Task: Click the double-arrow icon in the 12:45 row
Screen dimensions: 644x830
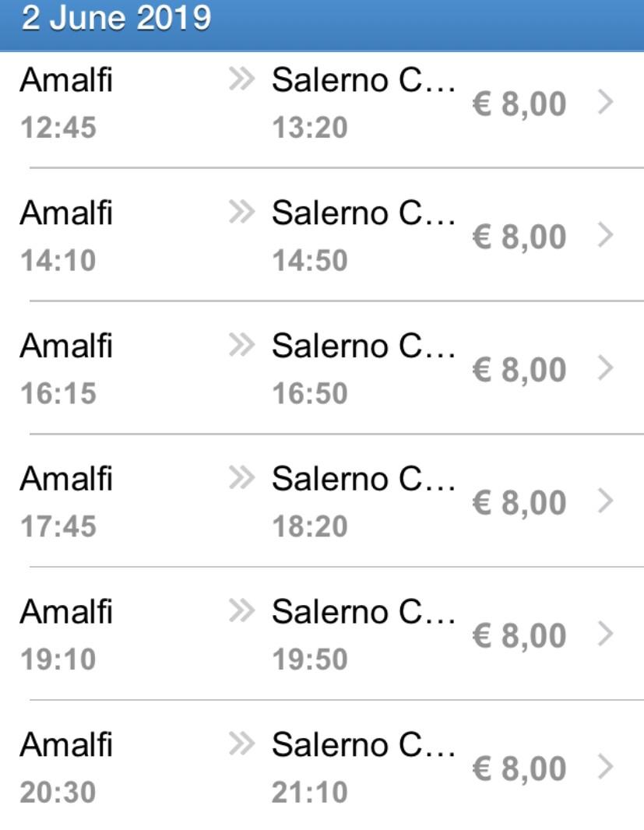Action: coord(242,79)
